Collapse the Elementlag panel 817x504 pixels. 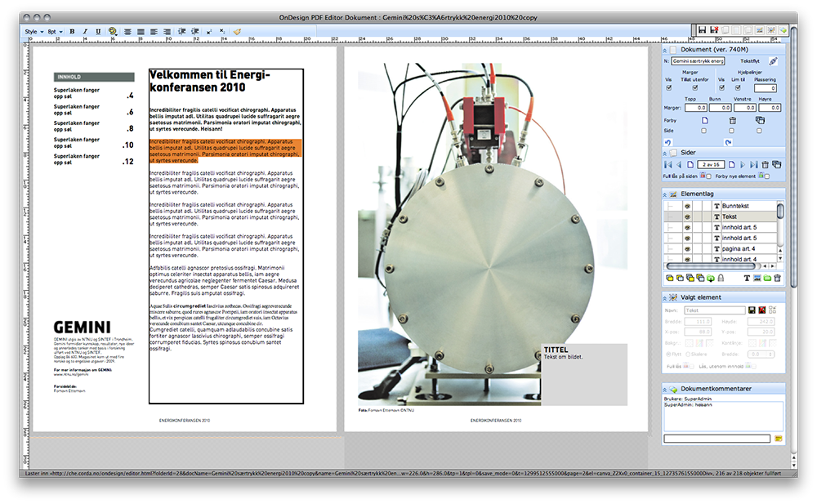665,194
